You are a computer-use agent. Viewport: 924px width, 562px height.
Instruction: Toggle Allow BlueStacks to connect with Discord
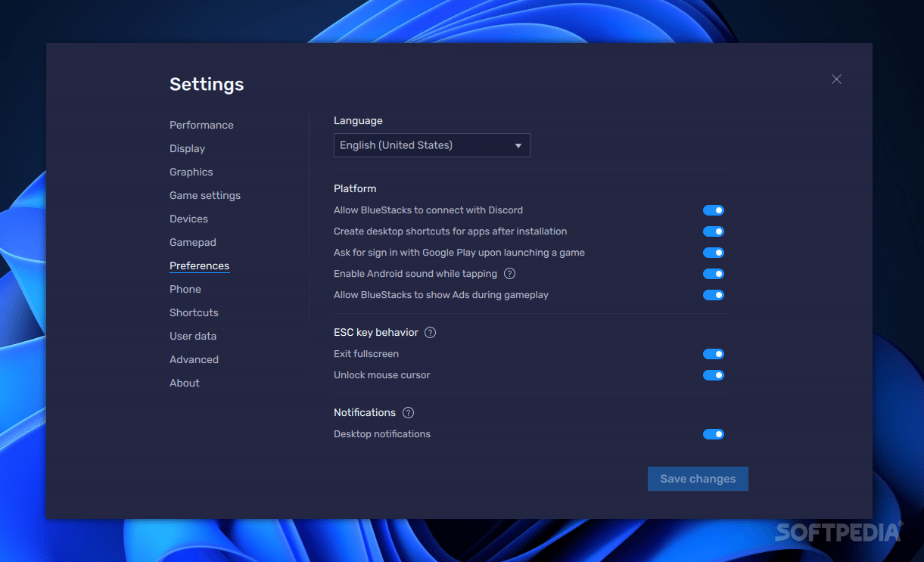point(714,210)
